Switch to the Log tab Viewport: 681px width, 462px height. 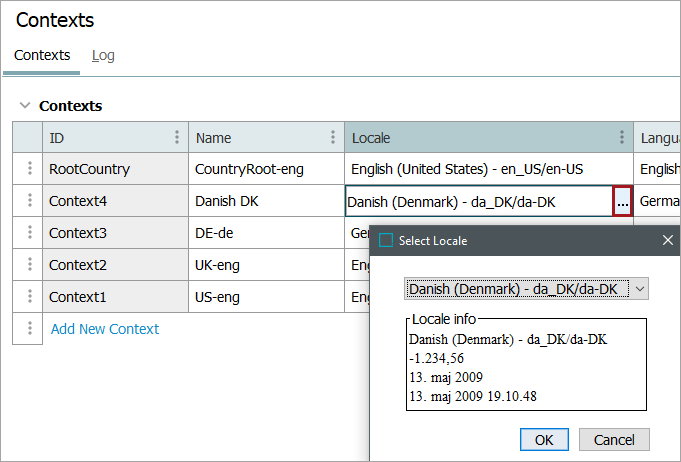103,56
